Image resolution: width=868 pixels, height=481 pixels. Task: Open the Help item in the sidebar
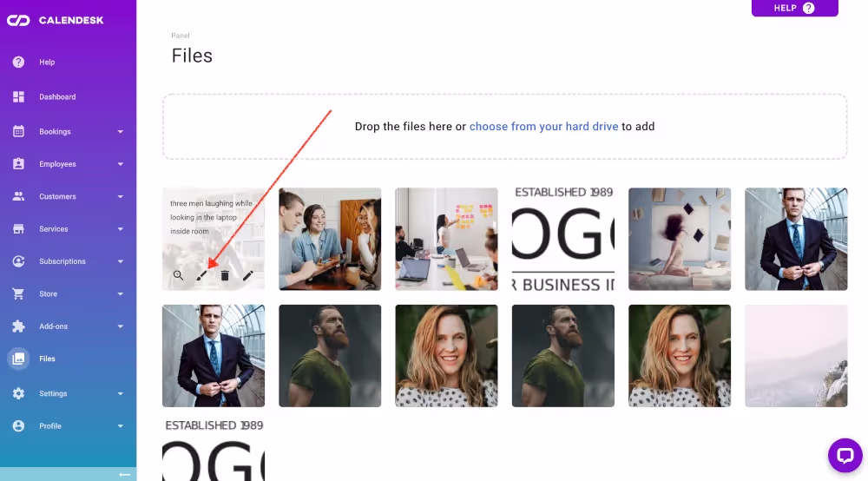point(46,63)
